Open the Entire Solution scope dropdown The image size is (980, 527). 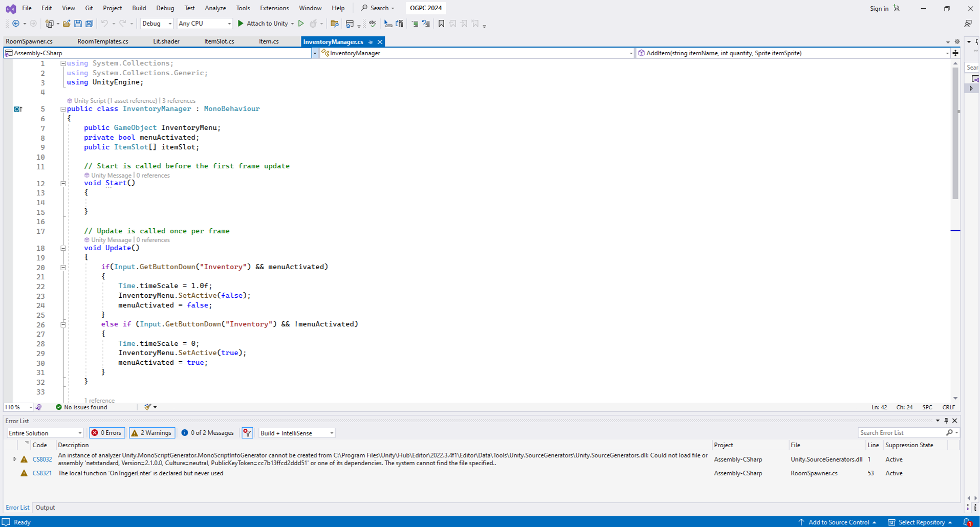pos(45,433)
